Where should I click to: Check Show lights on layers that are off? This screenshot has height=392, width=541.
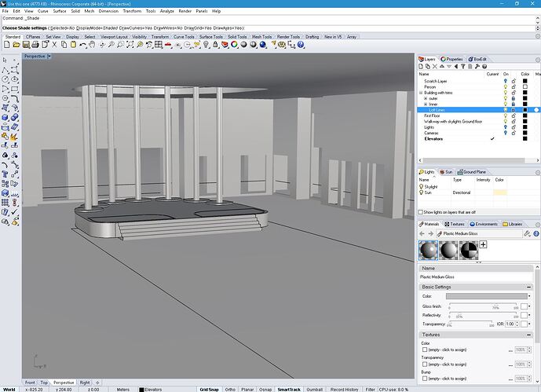(x=420, y=212)
